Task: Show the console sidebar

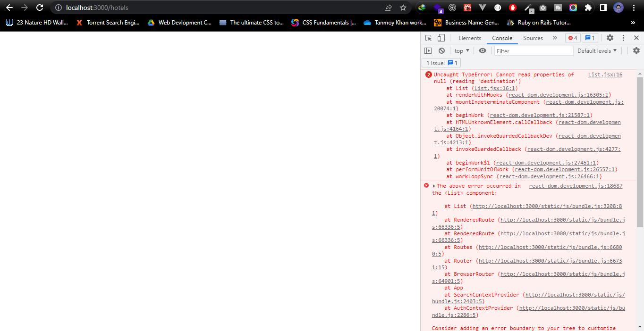Action: point(428,50)
